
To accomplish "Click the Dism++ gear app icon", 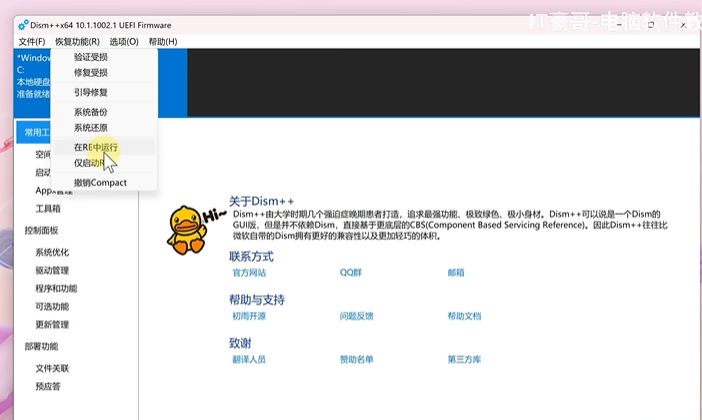I will click(x=23, y=25).
